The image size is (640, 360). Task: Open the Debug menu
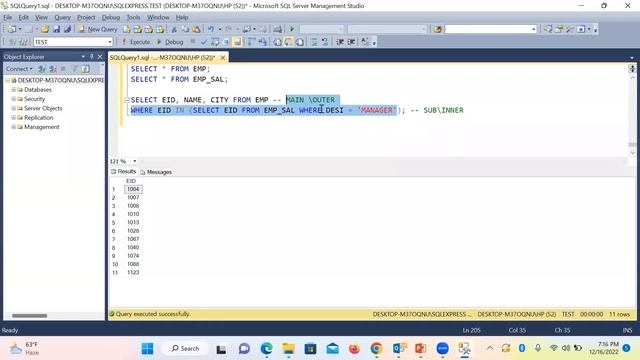tap(111, 17)
